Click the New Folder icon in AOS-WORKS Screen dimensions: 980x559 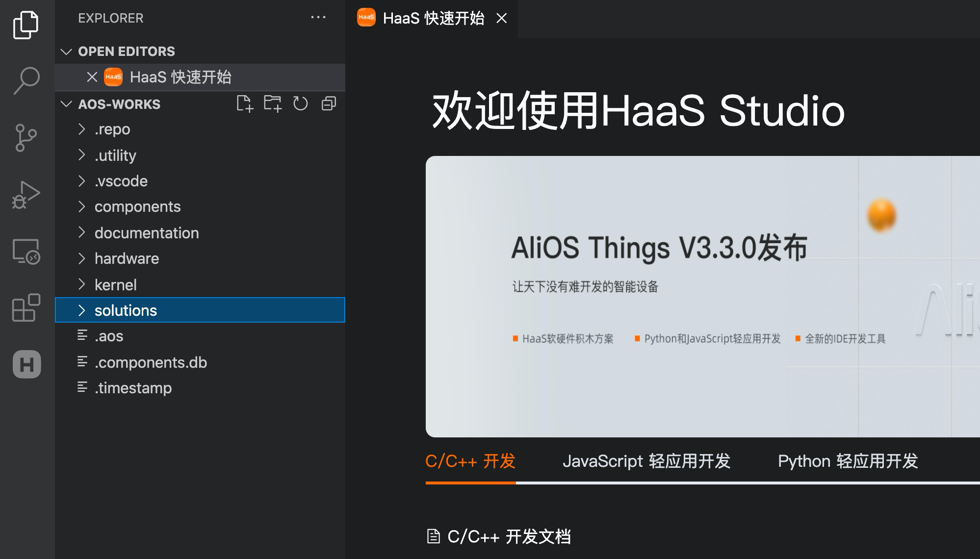pyautogui.click(x=273, y=104)
